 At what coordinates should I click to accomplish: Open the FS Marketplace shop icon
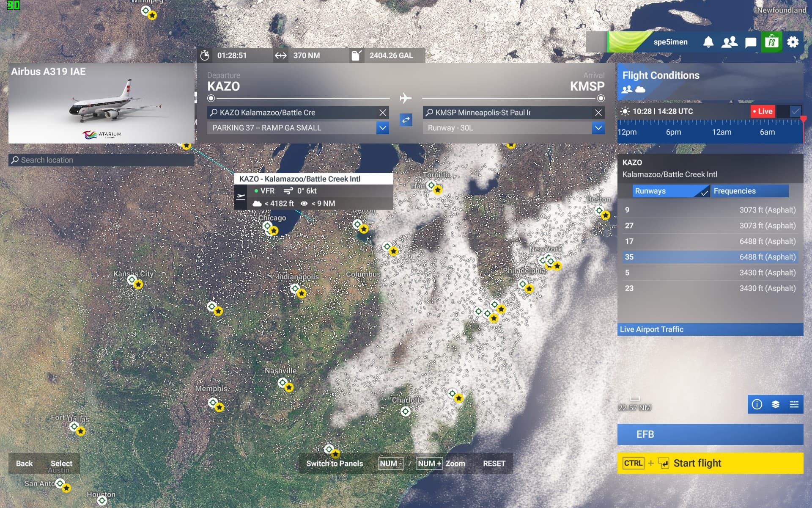point(772,42)
